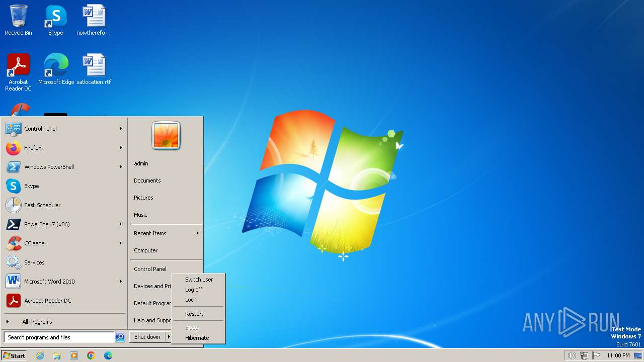The image size is (644, 362).
Task: Expand the Firefox jump list arrow
Action: coord(121,148)
